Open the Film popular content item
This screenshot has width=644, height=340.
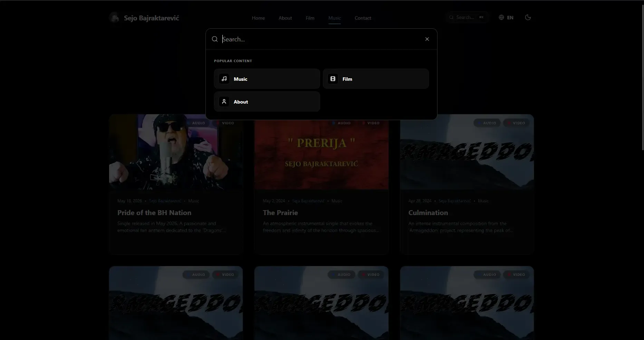tap(376, 79)
